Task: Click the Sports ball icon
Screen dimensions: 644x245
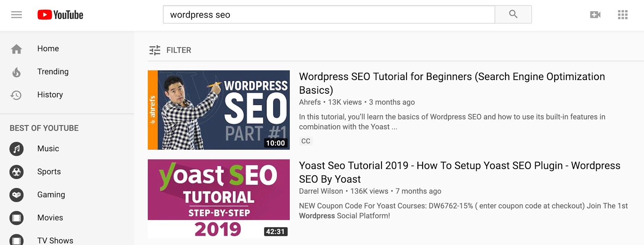Action: (x=17, y=172)
